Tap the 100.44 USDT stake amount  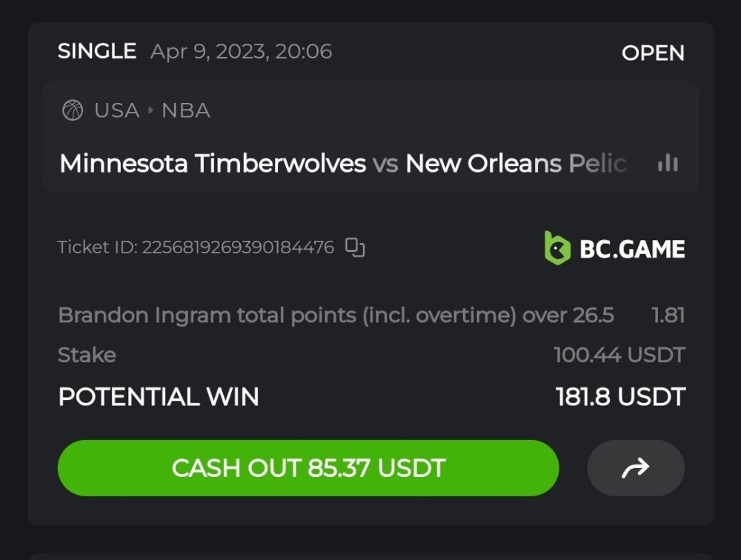point(619,355)
